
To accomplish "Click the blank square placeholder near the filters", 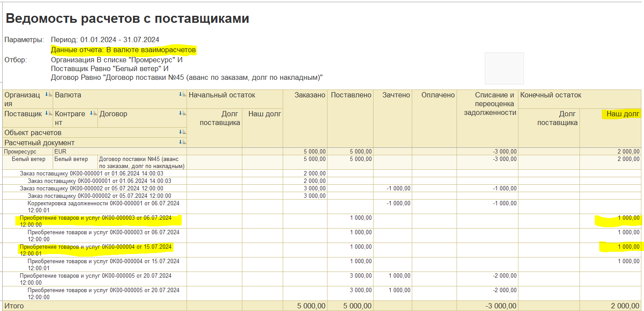I will (x=504, y=68).
